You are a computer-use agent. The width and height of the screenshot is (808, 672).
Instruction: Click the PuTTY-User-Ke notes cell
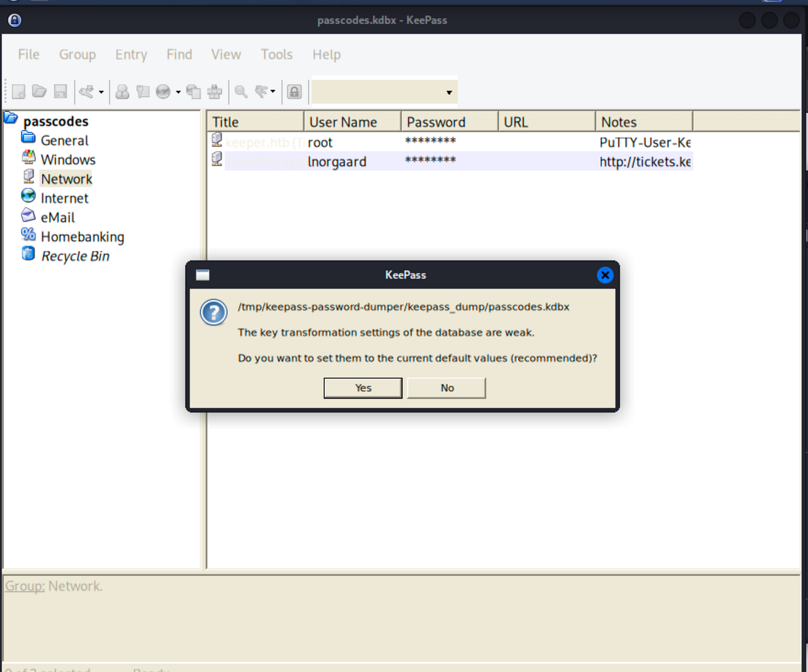pos(645,142)
